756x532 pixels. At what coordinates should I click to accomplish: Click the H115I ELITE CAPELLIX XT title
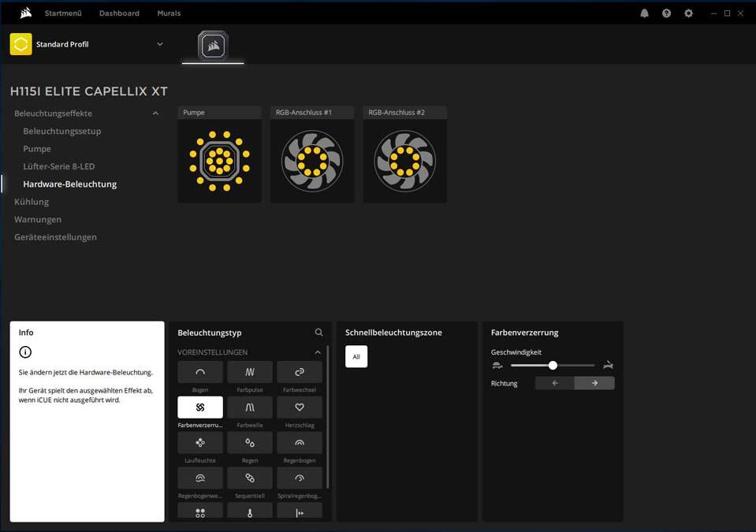click(x=89, y=91)
